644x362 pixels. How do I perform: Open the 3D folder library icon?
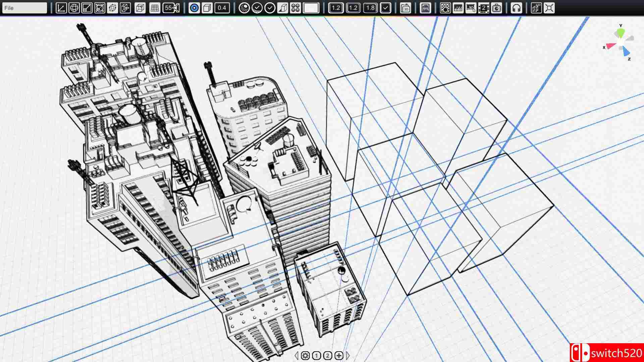[x=406, y=8]
